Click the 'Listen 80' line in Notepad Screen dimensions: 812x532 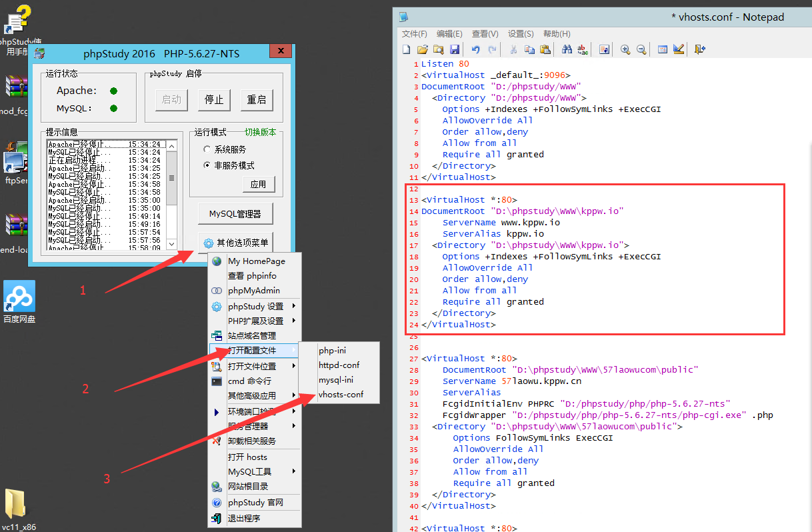click(445, 64)
